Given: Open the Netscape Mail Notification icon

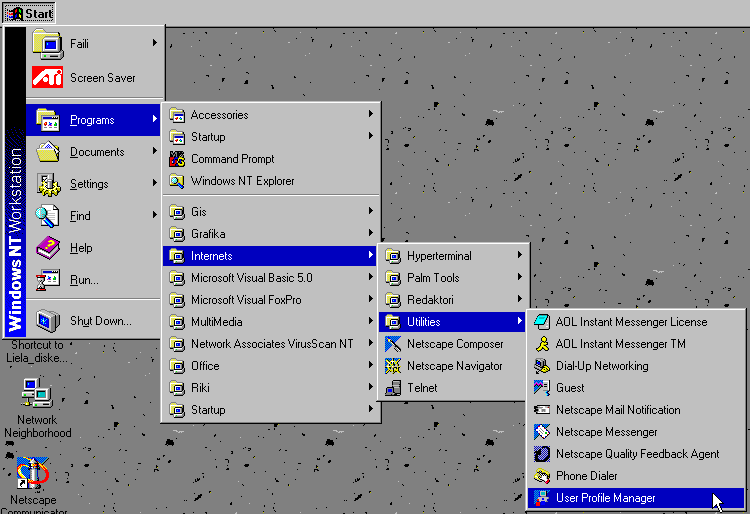Looking at the screenshot, I should [x=542, y=410].
